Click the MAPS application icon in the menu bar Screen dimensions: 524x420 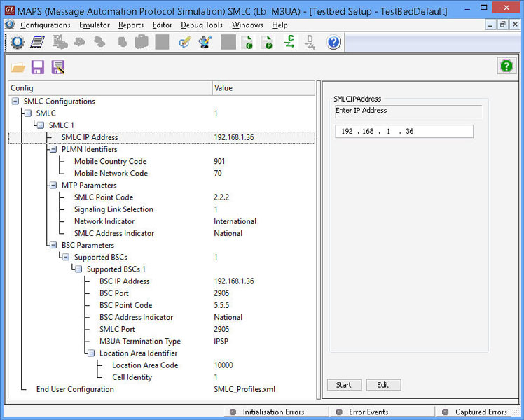10,24
